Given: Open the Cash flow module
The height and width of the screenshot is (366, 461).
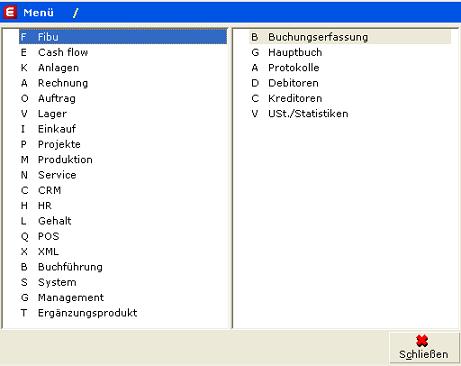Looking at the screenshot, I should click(x=123, y=52).
